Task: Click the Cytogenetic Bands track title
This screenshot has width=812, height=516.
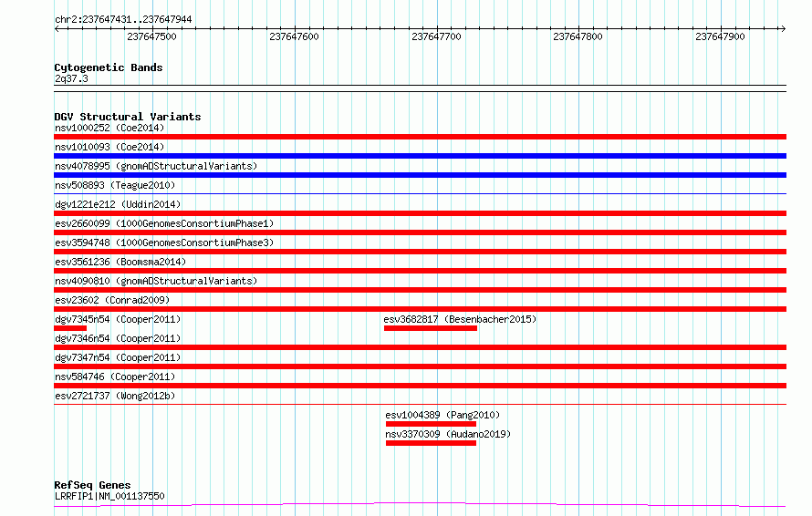Action: [x=109, y=67]
